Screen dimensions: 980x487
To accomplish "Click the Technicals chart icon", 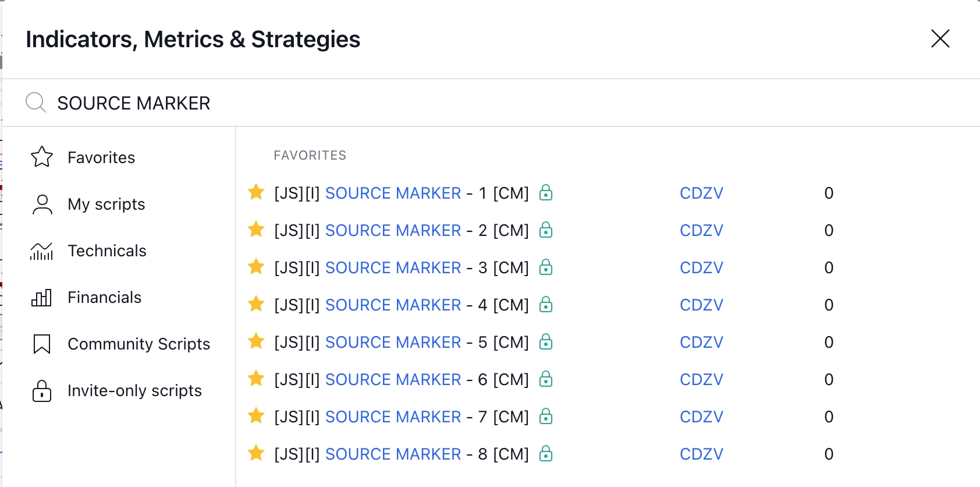I will 42,251.
